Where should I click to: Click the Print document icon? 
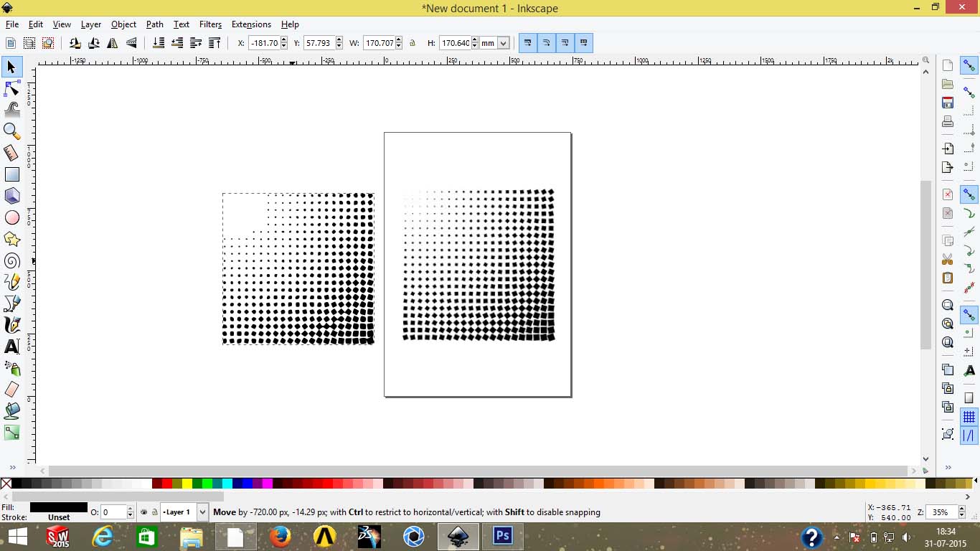[x=948, y=121]
